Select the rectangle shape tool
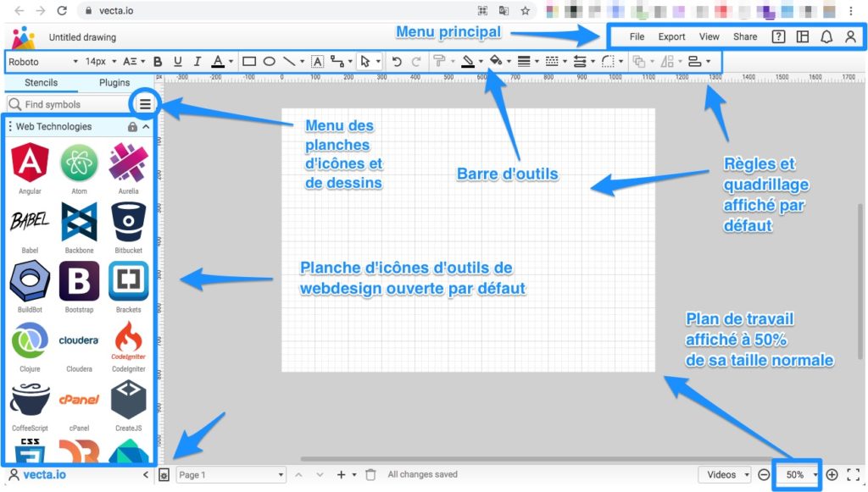868x492 pixels. click(x=249, y=61)
